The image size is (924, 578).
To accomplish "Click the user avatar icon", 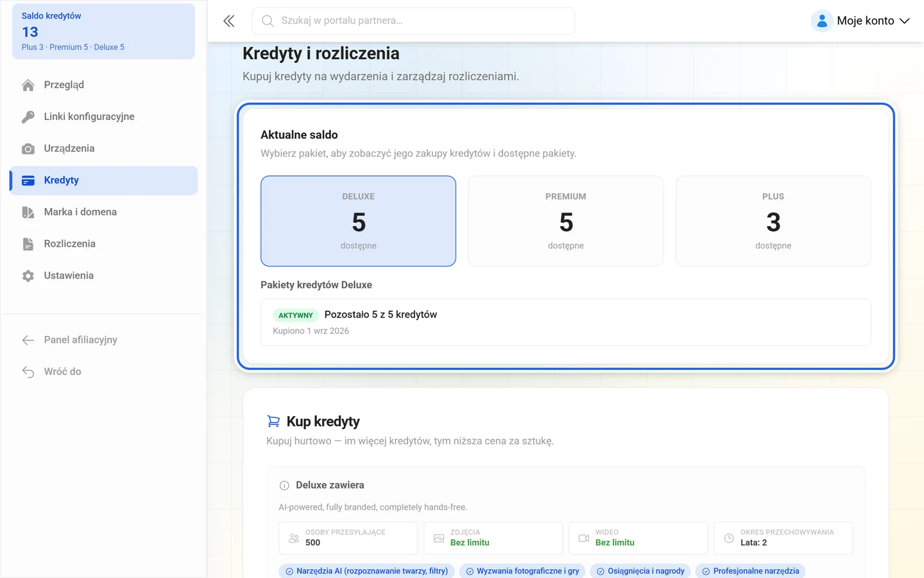I will (x=822, y=21).
